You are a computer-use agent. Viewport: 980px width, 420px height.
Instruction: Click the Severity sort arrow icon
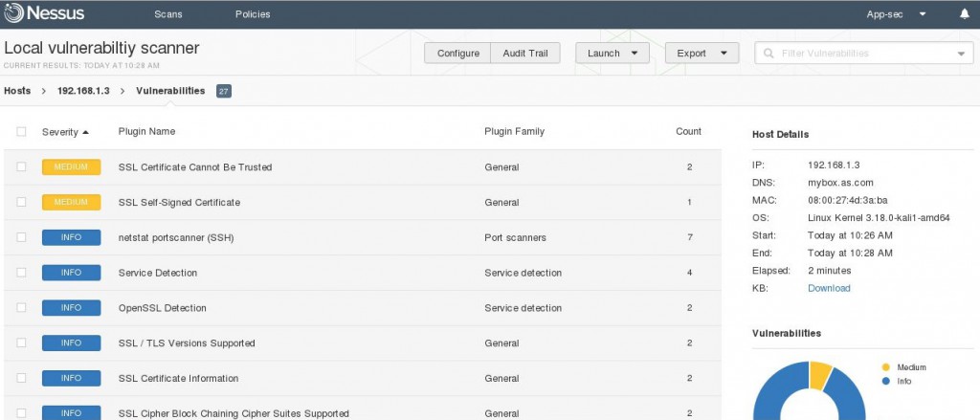tap(85, 132)
